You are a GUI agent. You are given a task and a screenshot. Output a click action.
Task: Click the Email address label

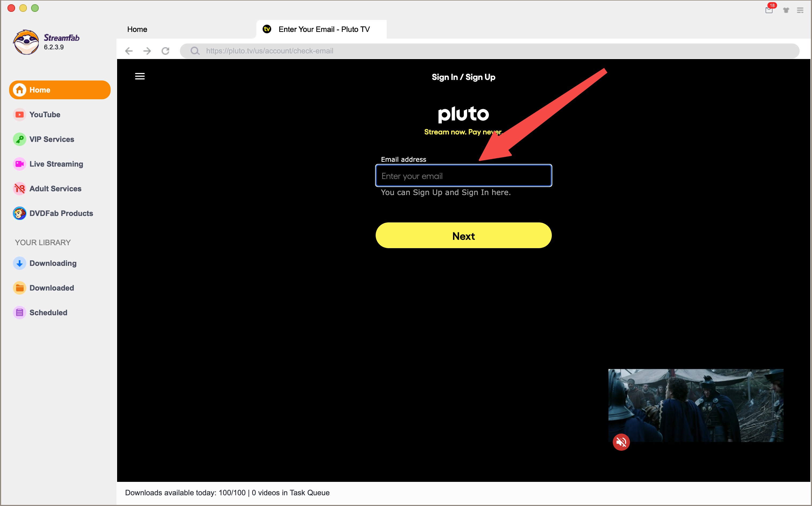click(404, 160)
